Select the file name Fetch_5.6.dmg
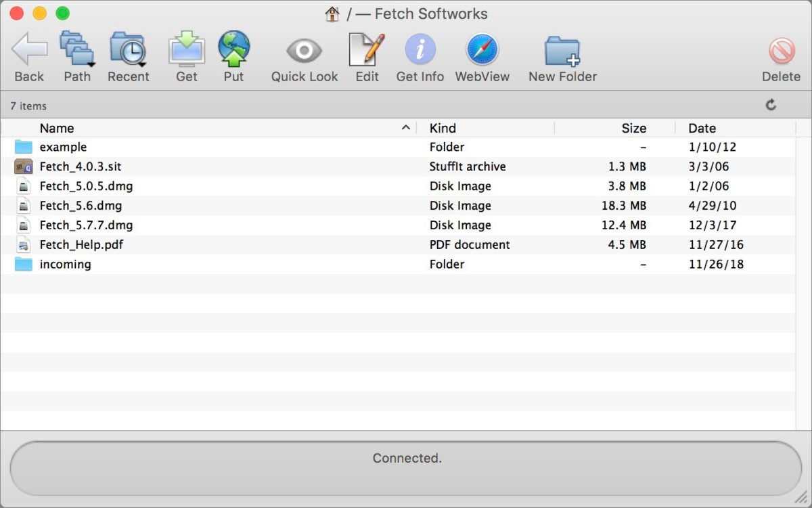Screen dimensions: 812x508 click(81, 206)
